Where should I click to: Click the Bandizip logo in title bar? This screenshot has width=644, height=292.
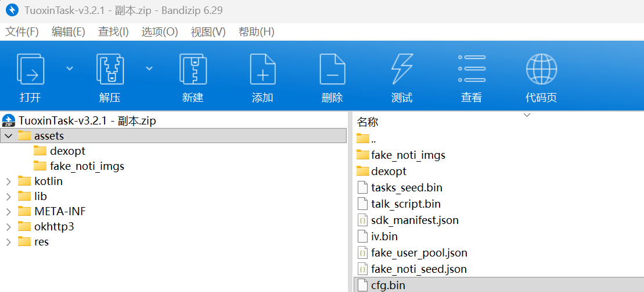[13, 10]
